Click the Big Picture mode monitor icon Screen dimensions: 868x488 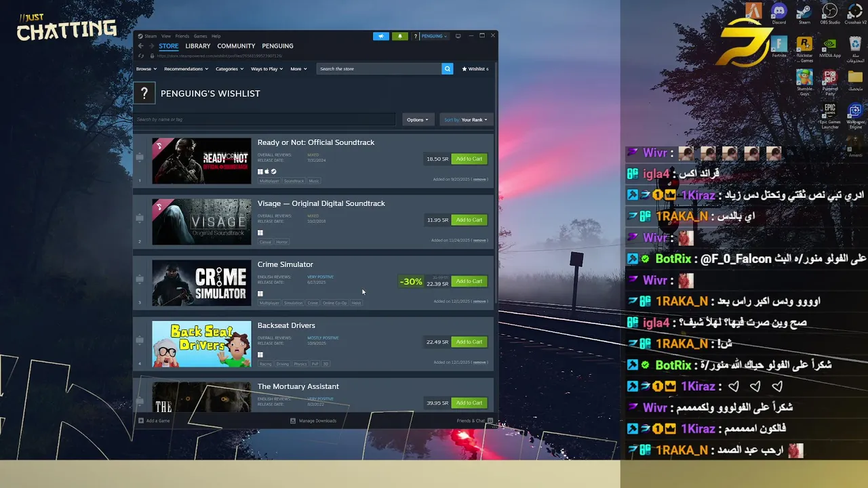click(458, 36)
